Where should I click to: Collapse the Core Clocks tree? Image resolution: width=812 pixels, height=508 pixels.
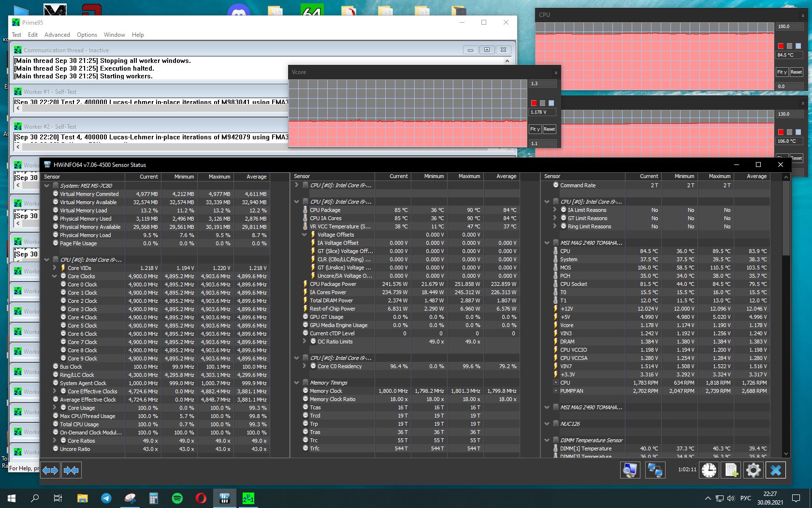click(55, 276)
